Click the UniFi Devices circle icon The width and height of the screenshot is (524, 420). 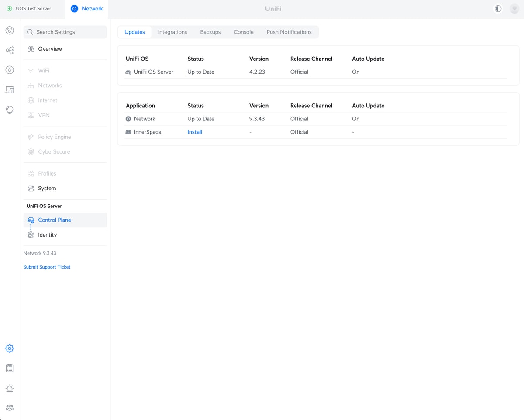(10, 70)
